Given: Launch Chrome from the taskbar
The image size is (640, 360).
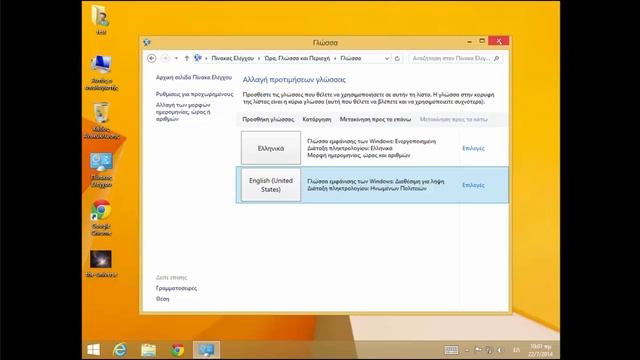Looking at the screenshot, I should click(x=177, y=350).
